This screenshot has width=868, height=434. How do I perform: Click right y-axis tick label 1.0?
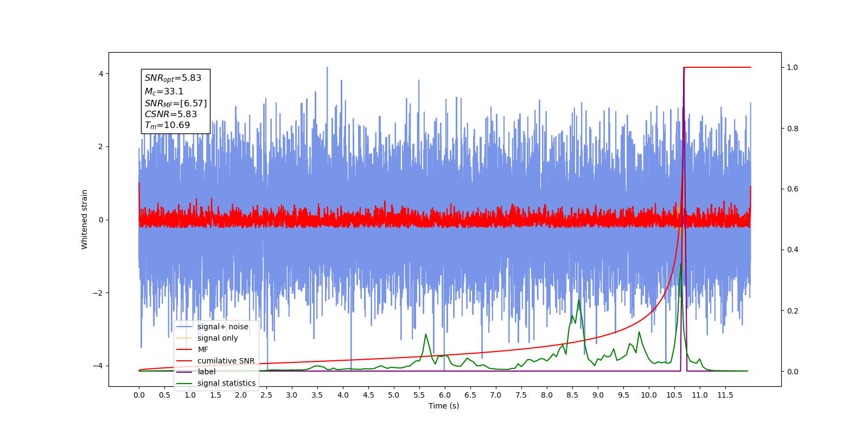coord(793,67)
